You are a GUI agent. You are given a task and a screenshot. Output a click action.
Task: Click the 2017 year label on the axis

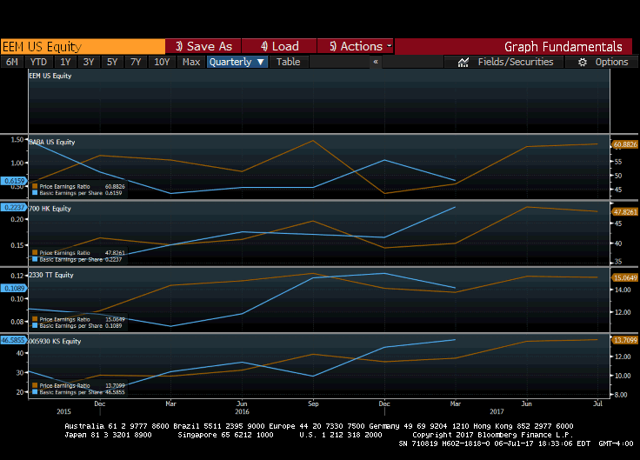click(497, 411)
